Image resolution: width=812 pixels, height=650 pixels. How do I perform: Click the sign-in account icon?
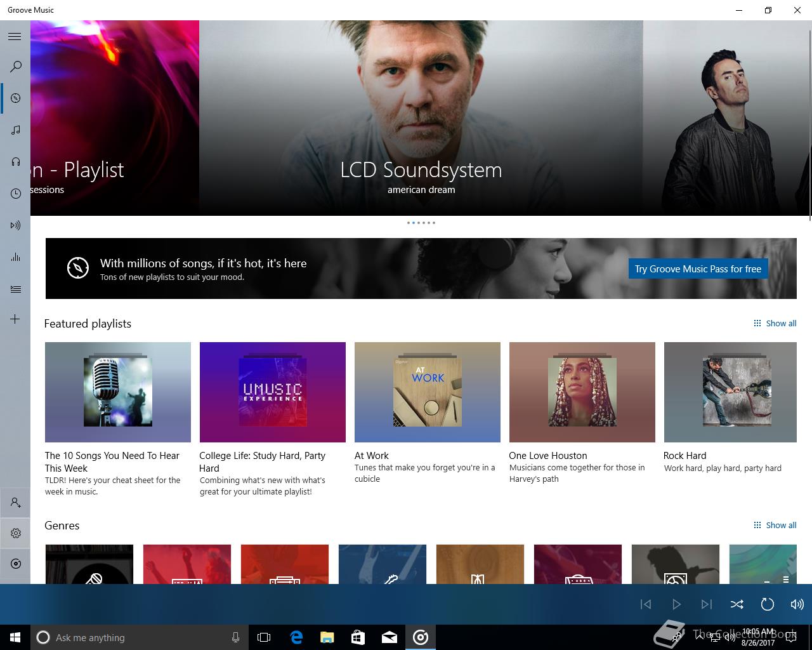pyautogui.click(x=16, y=503)
